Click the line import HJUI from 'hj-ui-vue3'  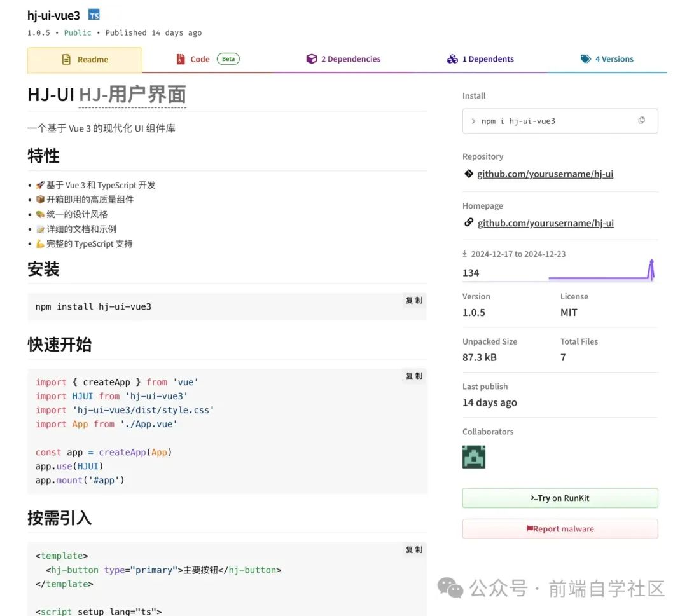click(x=112, y=396)
